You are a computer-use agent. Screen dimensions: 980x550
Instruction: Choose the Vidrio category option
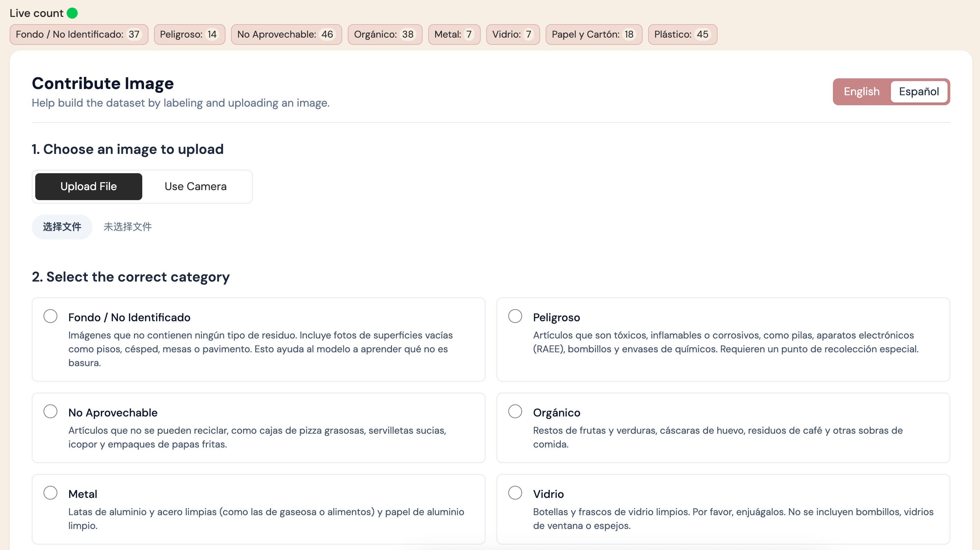pos(515,493)
